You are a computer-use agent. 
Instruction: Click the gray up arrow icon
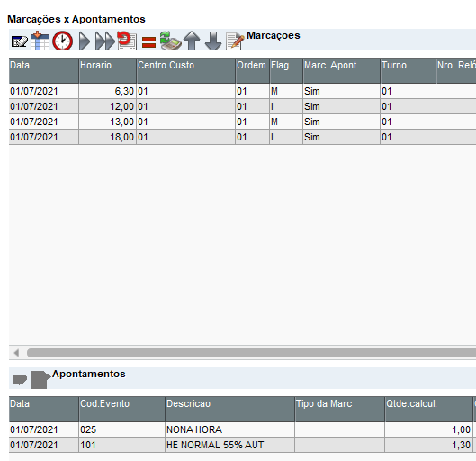[x=192, y=41]
